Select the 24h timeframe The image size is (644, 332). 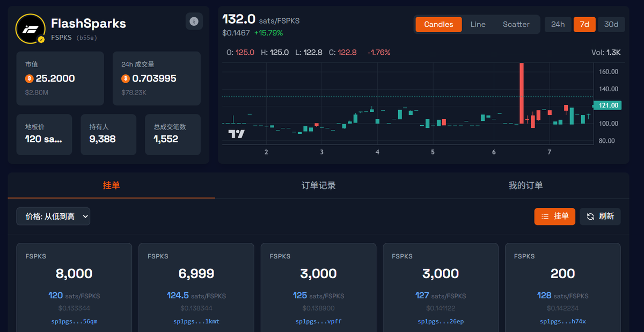point(558,24)
